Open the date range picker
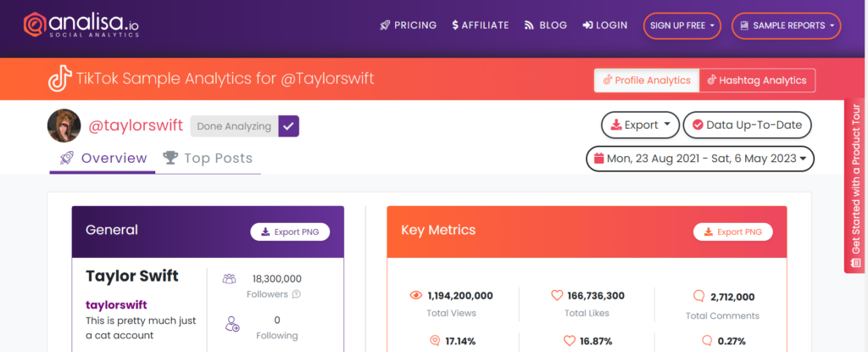 coord(699,159)
